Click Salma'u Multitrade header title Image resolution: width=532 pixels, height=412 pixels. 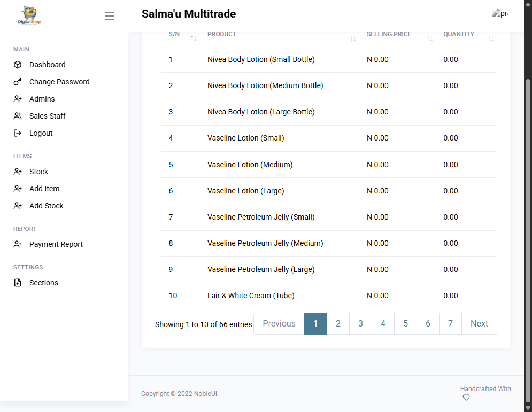pyautogui.click(x=189, y=14)
